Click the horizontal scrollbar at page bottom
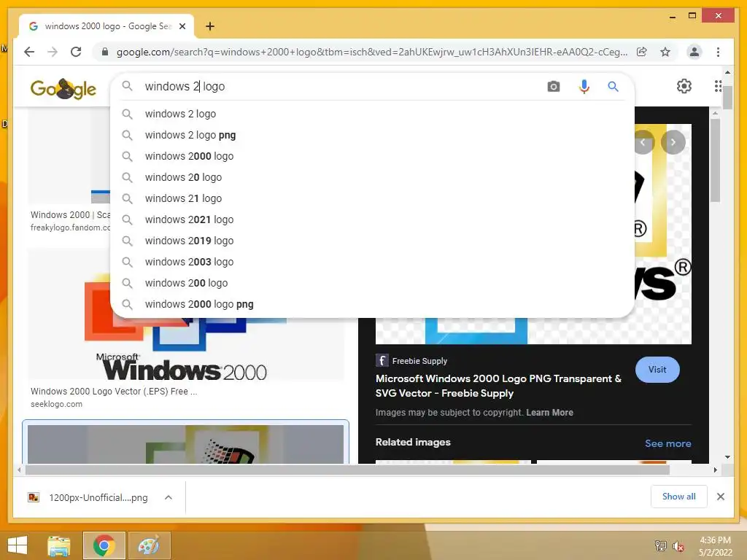Screen dimensions: 747x560 (347, 470)
